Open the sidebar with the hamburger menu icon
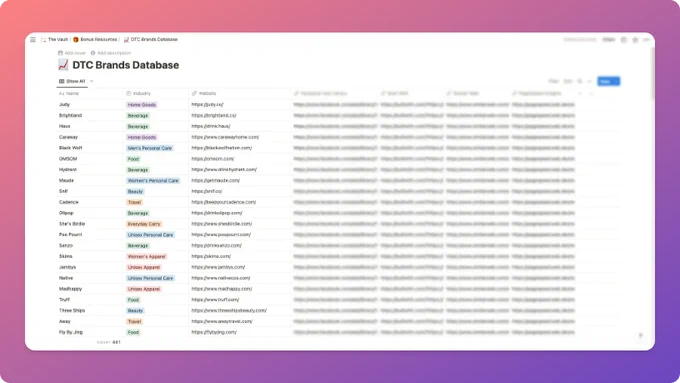The image size is (680, 383). pyautogui.click(x=33, y=39)
